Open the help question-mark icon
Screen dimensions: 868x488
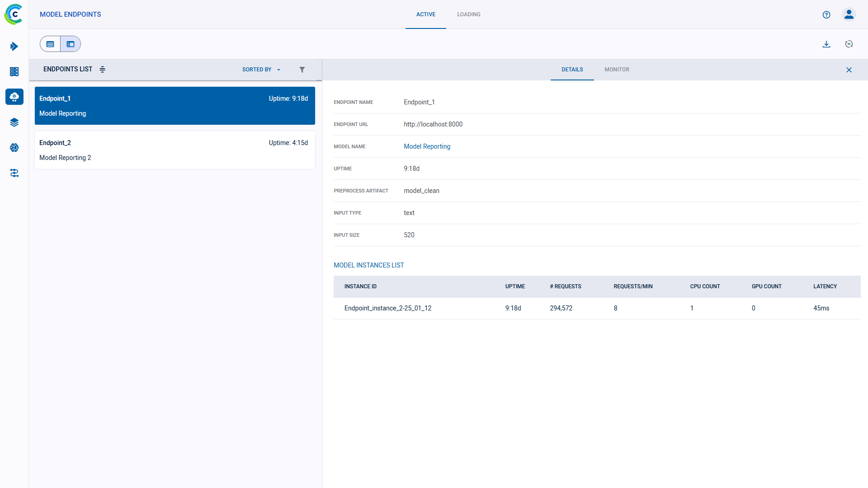pos(826,14)
